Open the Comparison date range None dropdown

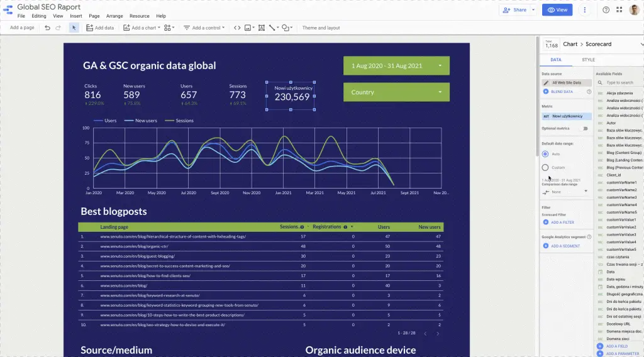pos(565,192)
